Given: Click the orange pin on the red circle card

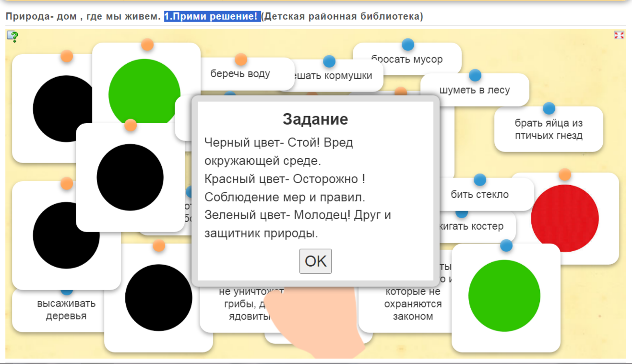Looking at the screenshot, I should click(565, 175).
